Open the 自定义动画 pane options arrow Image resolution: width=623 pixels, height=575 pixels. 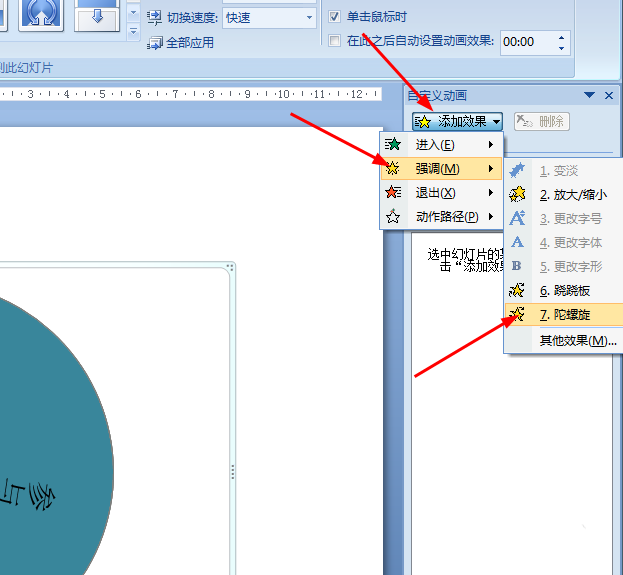pyautogui.click(x=590, y=95)
